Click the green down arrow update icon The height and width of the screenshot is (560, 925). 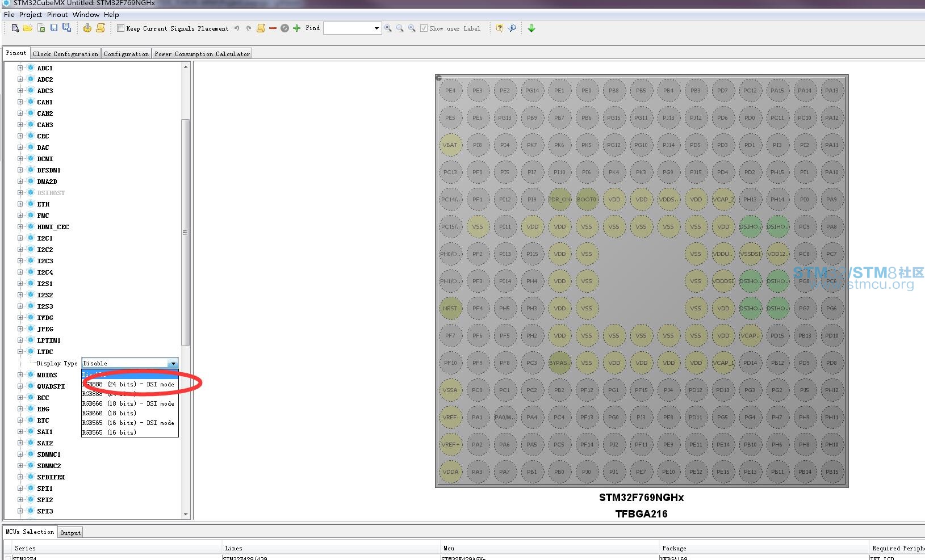531,28
